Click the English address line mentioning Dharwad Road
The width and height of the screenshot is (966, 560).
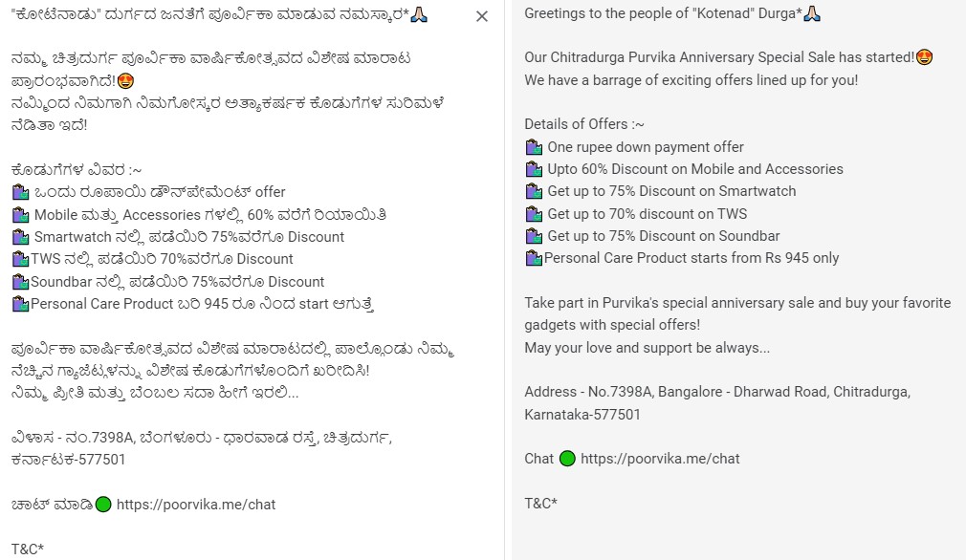717,392
